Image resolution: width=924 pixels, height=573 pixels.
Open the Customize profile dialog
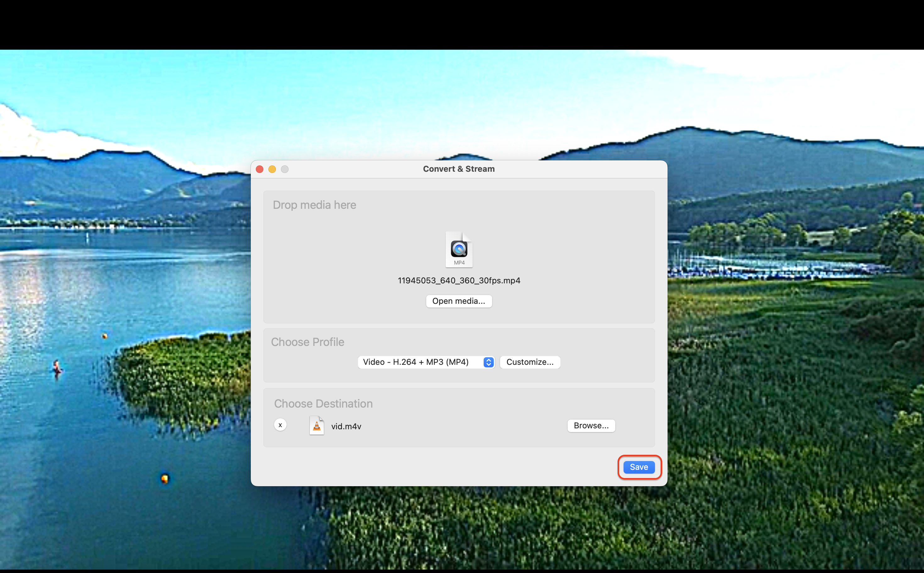(x=529, y=362)
